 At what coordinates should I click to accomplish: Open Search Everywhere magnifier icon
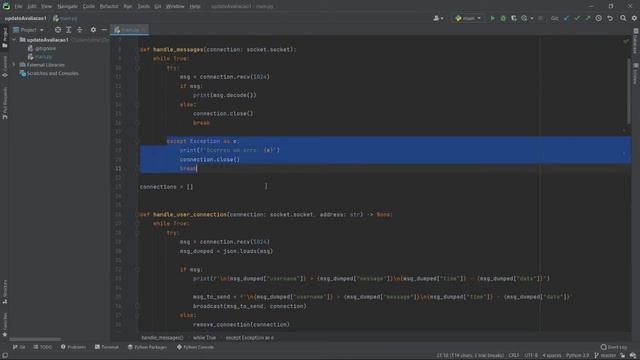tap(623, 18)
